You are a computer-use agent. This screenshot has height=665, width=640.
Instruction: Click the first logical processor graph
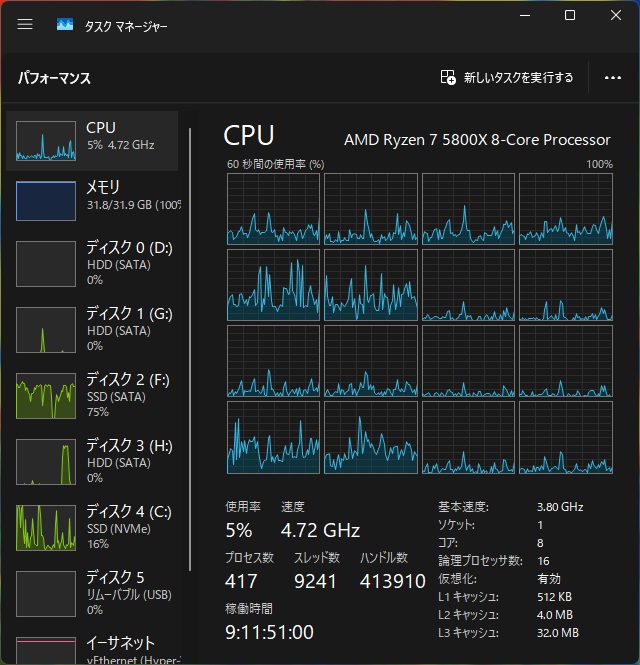tap(273, 209)
